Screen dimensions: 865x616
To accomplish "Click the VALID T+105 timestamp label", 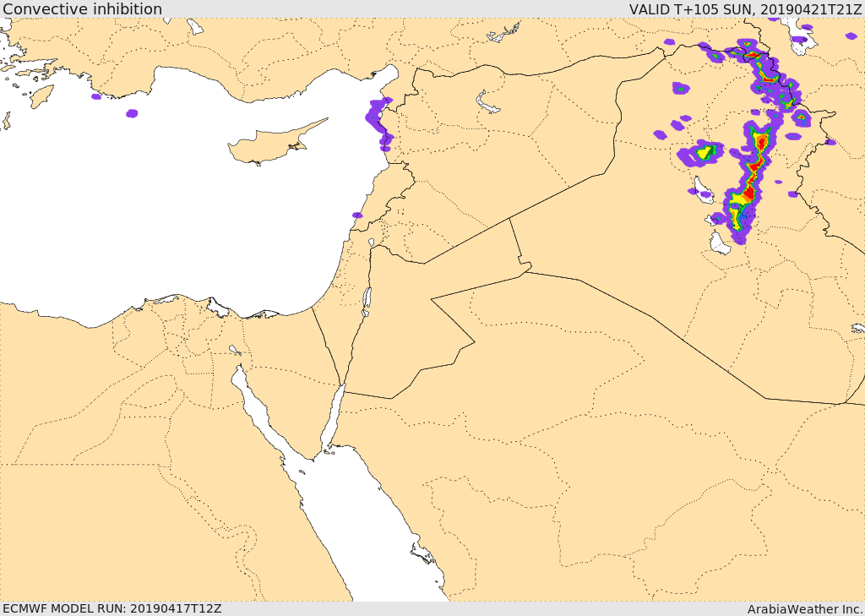I will coord(745,9).
